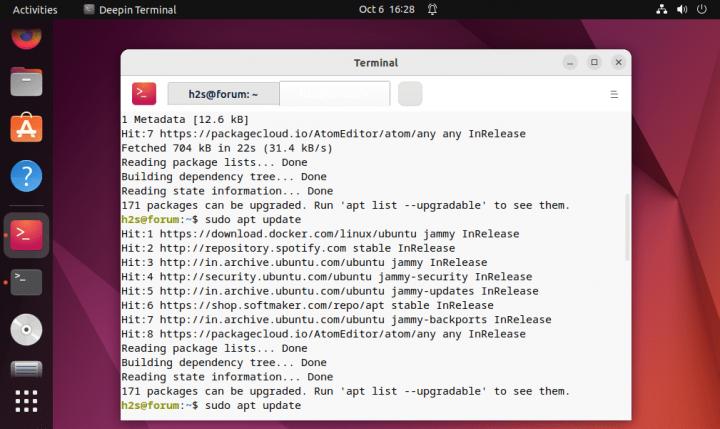The height and width of the screenshot is (429, 720).
Task: Open the Help icon in the dock
Action: 27,176
